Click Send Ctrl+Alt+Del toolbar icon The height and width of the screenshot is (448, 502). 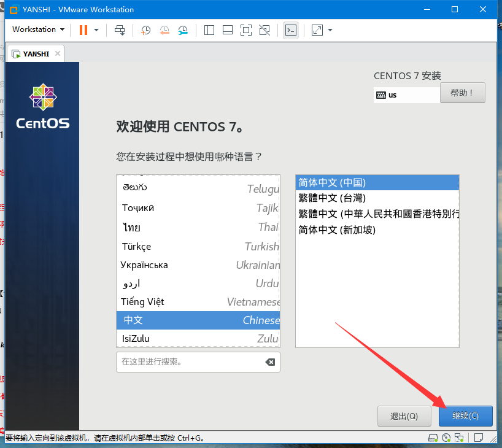tap(120, 29)
